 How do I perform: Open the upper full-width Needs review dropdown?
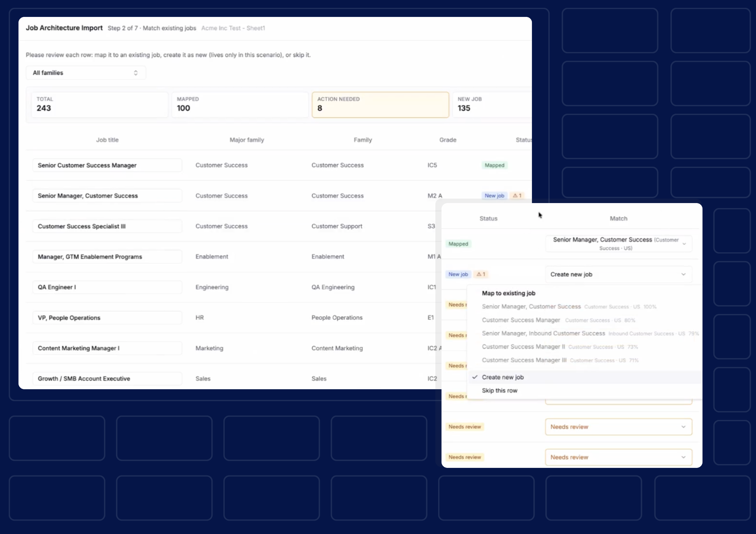619,427
